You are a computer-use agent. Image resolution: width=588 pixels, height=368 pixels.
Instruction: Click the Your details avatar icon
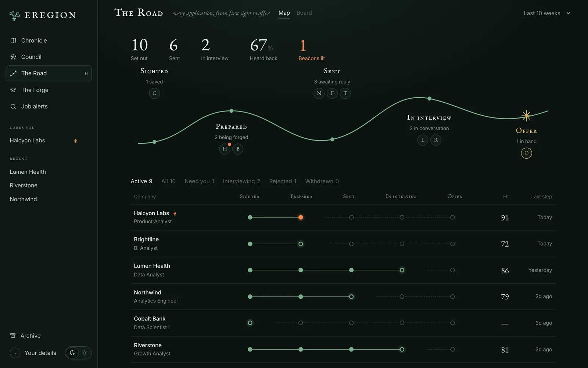click(x=15, y=353)
